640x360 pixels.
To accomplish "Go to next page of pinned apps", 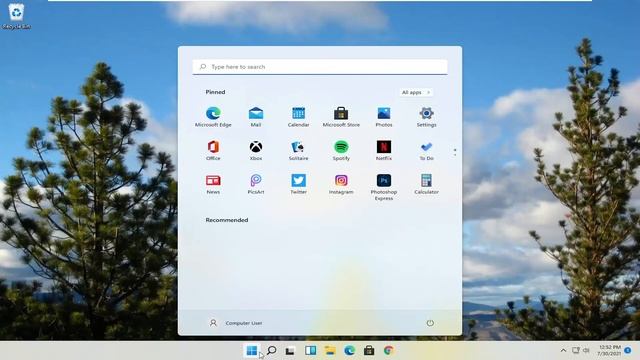I will pyautogui.click(x=455, y=155).
